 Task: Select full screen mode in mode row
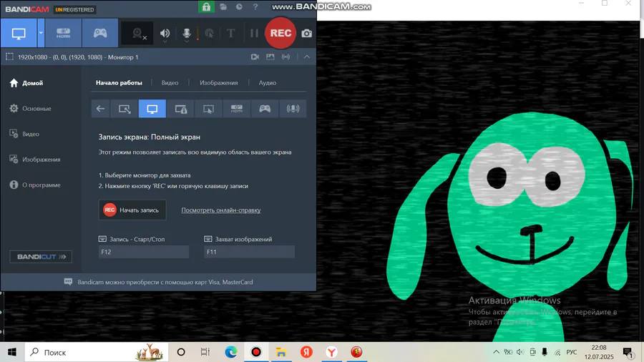click(x=152, y=109)
